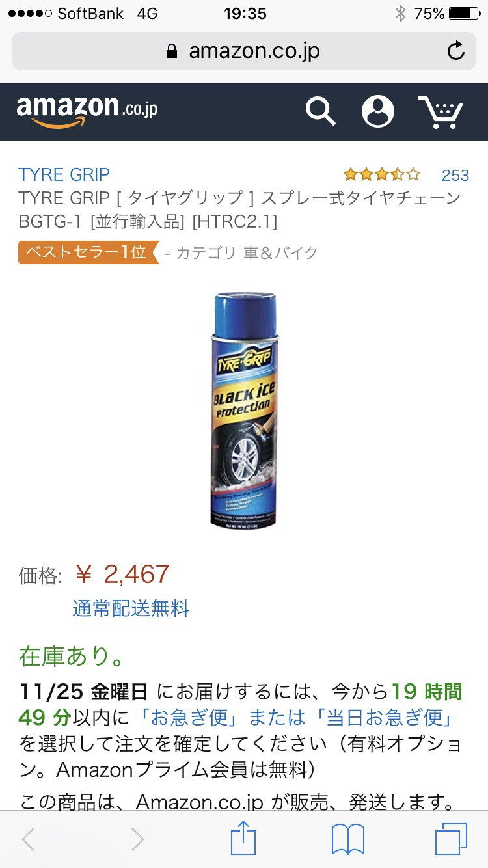Tap the amazon.co.jp logo
The height and width of the screenshot is (868, 488).
tap(87, 111)
